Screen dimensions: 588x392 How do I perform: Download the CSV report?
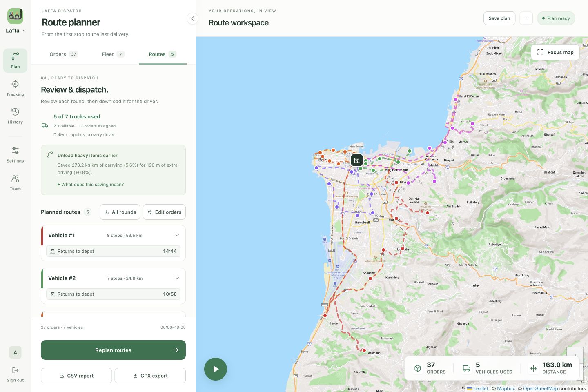pyautogui.click(x=76, y=376)
